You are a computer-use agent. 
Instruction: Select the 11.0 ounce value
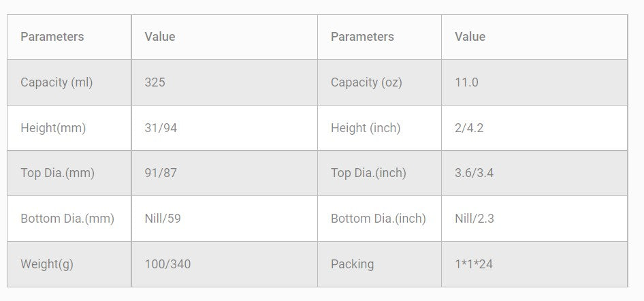pyautogui.click(x=466, y=82)
